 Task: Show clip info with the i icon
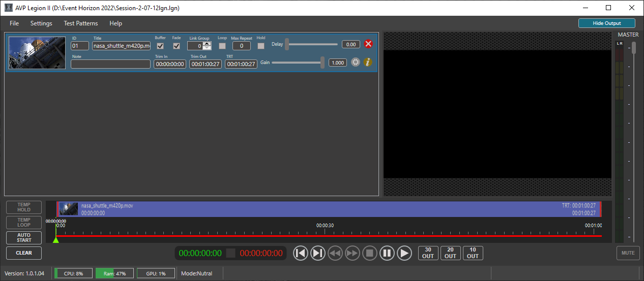[368, 63]
